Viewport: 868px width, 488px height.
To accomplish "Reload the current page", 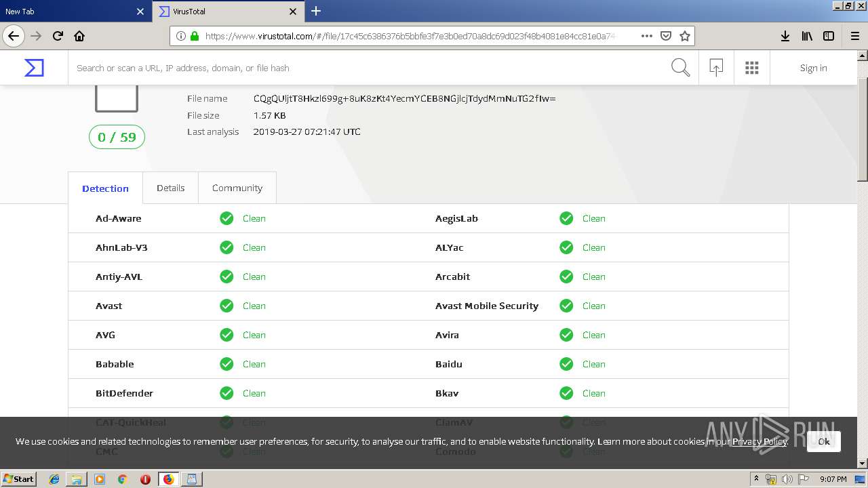I will tap(58, 36).
